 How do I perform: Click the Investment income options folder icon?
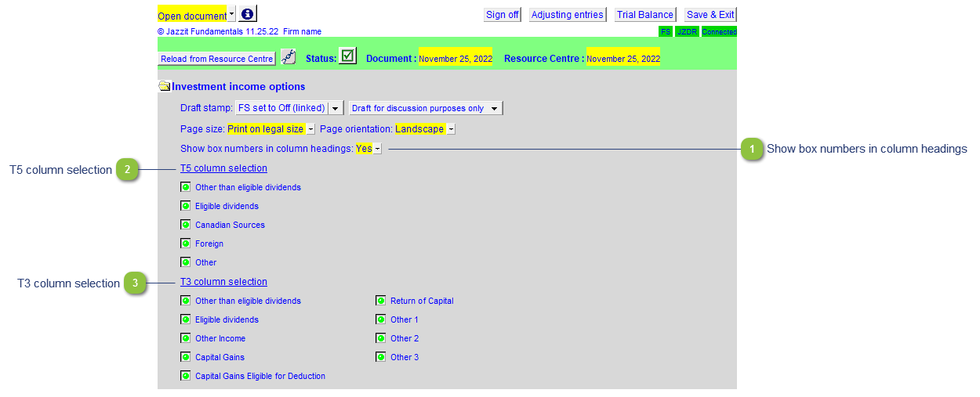[x=165, y=87]
